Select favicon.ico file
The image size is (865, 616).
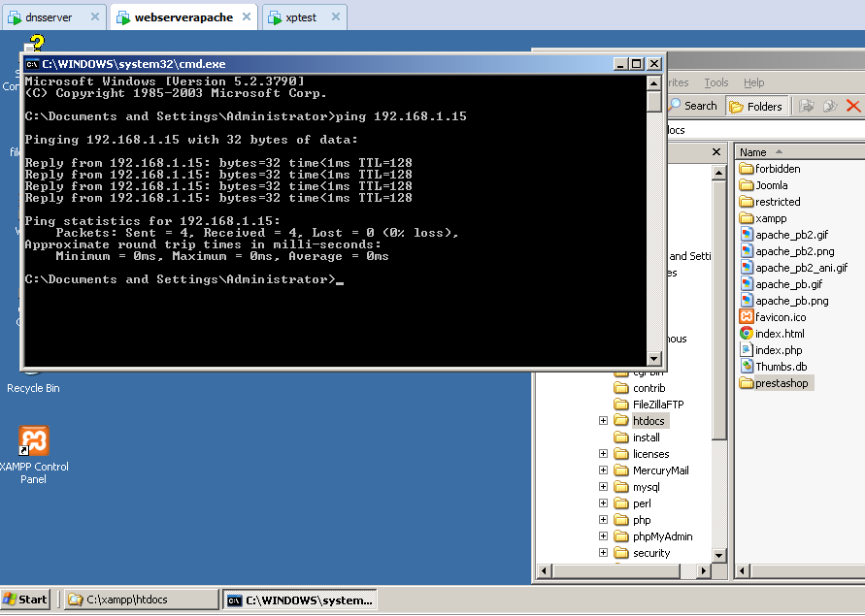click(773, 317)
